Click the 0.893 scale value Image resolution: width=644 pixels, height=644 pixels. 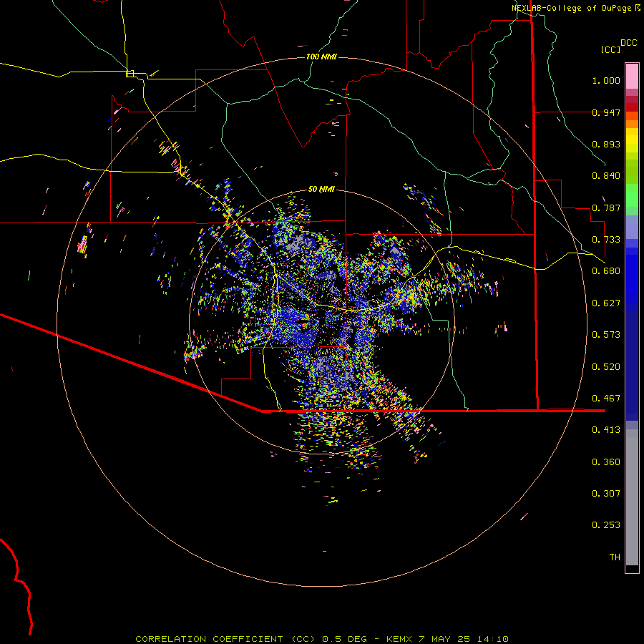606,144
